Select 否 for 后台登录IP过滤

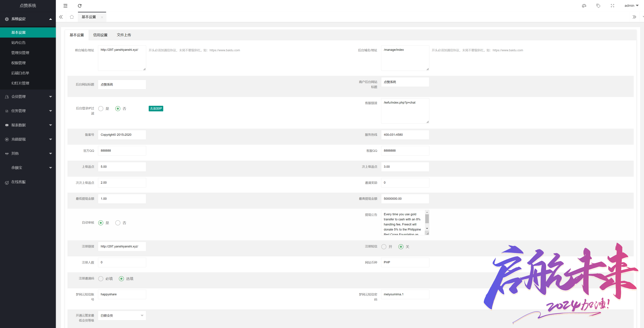coord(118,109)
